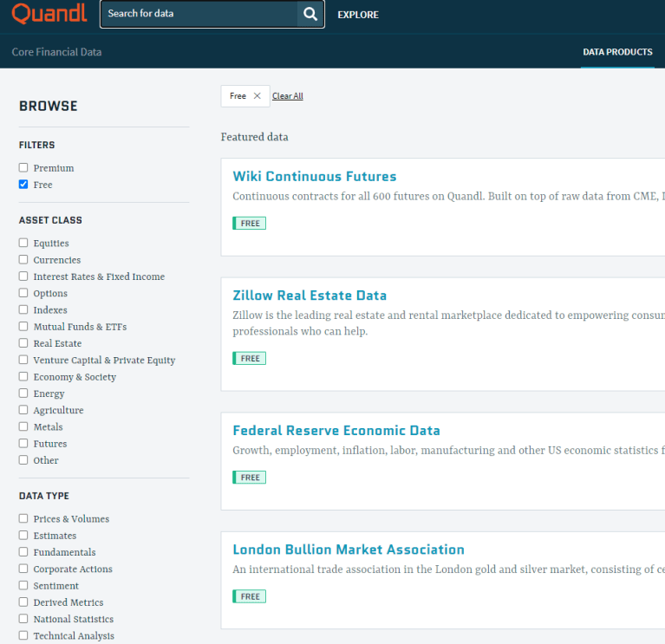Viewport: 665px width, 644px height.
Task: Toggle the Metals checkbox
Action: click(x=23, y=426)
